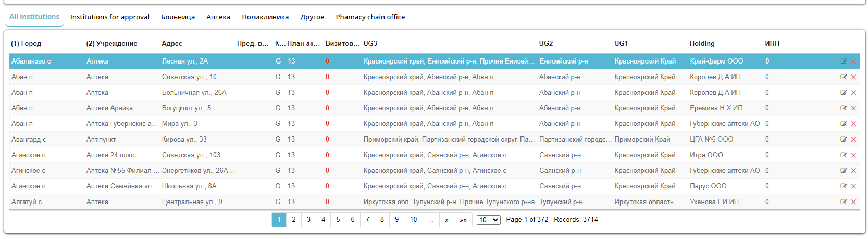Open the page size dropdown
This screenshot has height=239, width=868.
[488, 220]
